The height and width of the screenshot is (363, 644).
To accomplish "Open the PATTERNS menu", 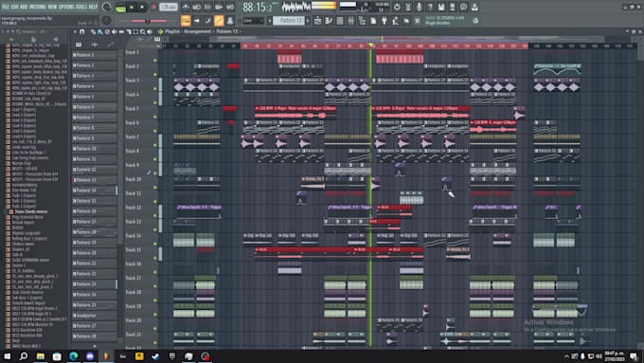I will click(x=37, y=7).
